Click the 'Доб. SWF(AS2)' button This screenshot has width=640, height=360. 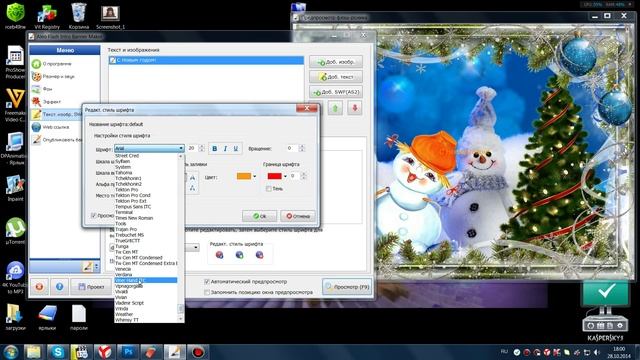pyautogui.click(x=336, y=92)
